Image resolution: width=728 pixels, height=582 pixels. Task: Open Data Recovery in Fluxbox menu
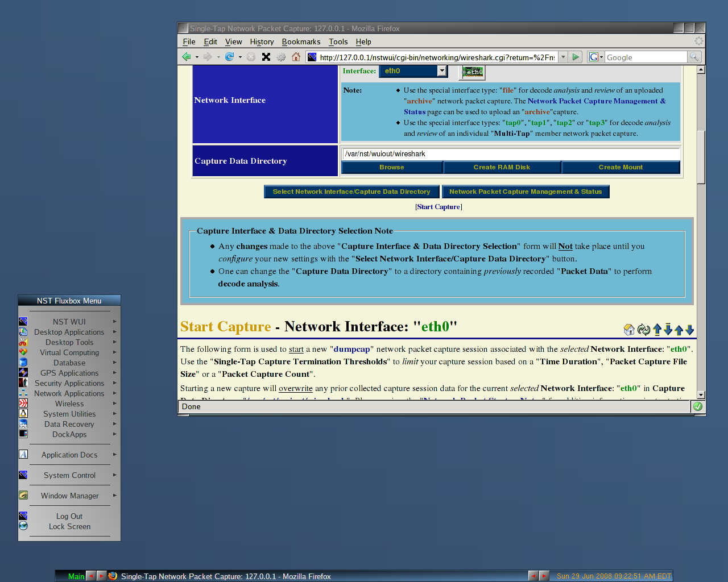coord(69,424)
